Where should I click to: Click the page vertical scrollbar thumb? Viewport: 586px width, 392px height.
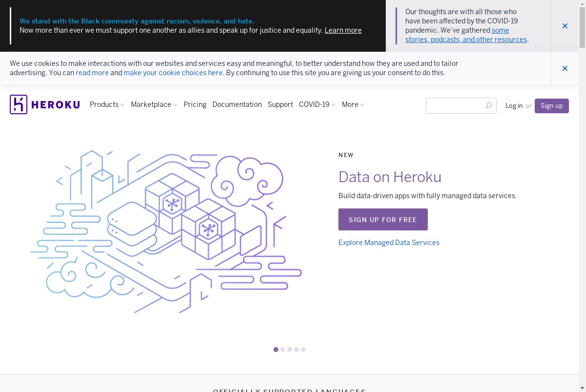coord(582,27)
